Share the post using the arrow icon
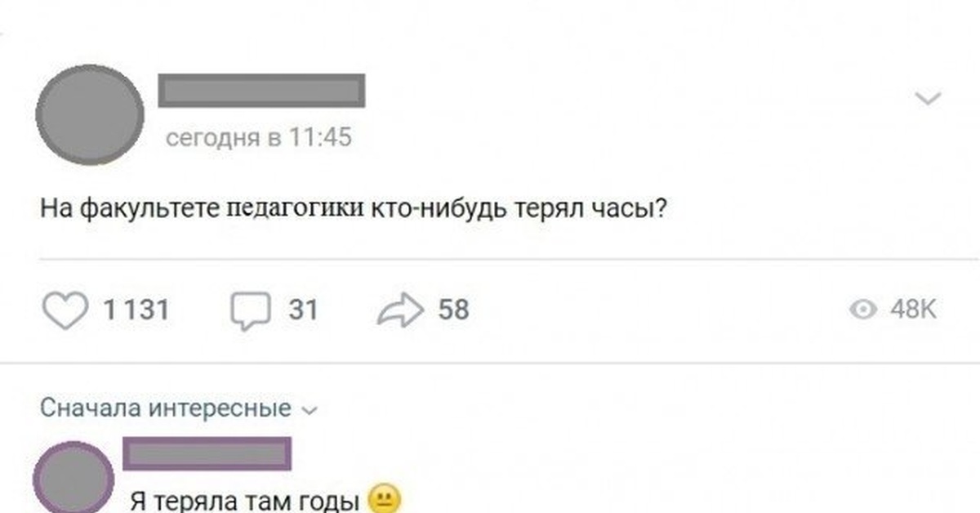 (400, 311)
